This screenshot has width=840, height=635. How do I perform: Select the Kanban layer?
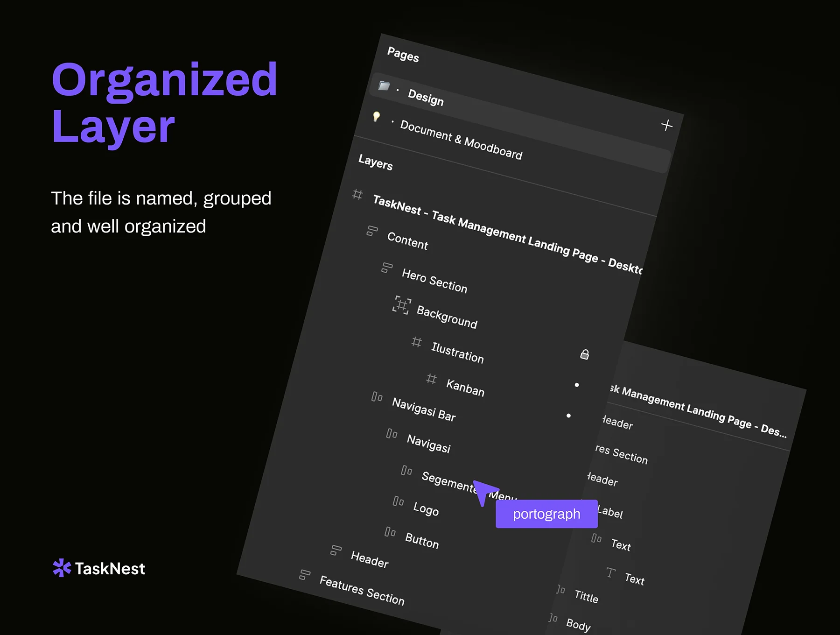465,388
